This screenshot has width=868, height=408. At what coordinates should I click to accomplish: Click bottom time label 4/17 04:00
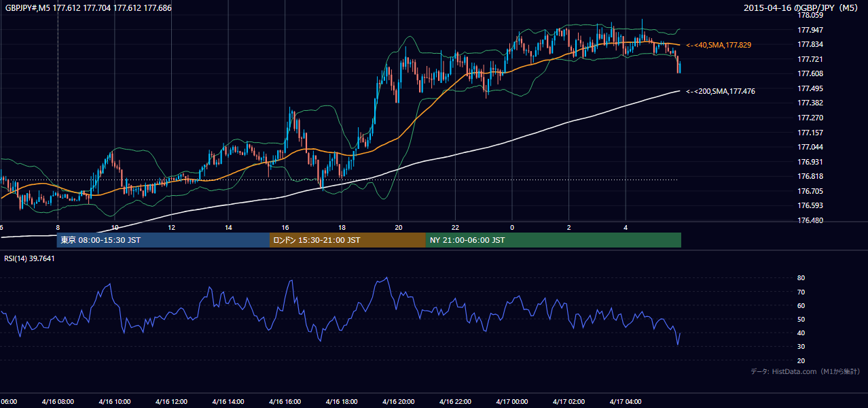[626, 402]
